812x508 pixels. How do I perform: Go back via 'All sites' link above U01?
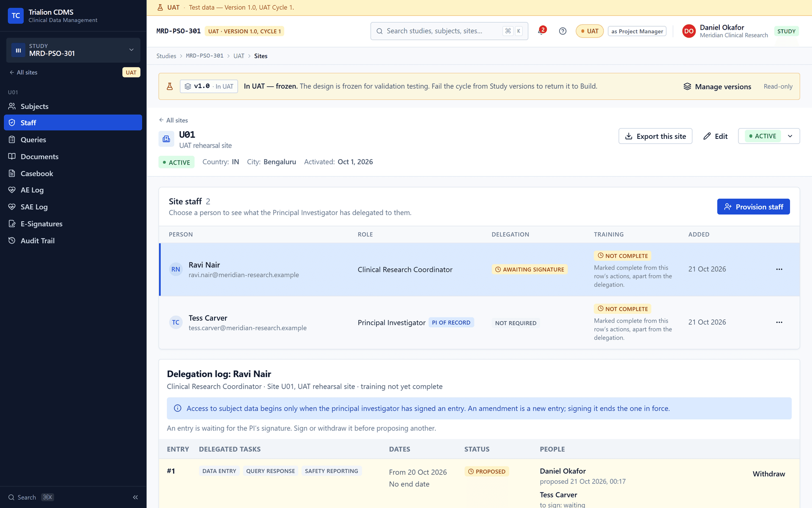tap(173, 120)
